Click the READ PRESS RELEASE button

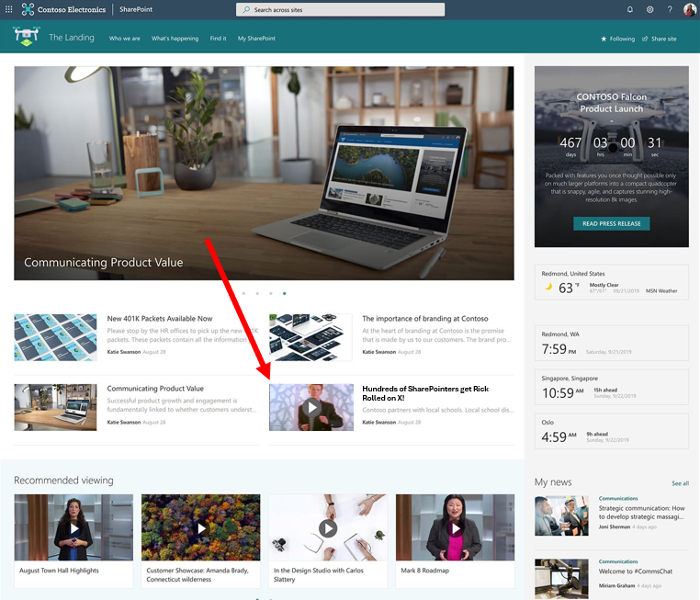(612, 223)
